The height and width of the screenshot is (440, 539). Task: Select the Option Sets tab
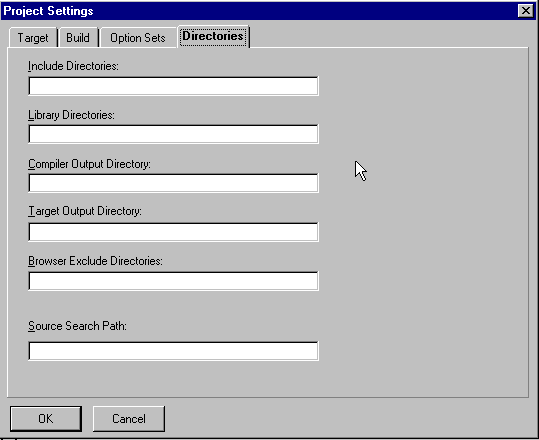tap(138, 37)
